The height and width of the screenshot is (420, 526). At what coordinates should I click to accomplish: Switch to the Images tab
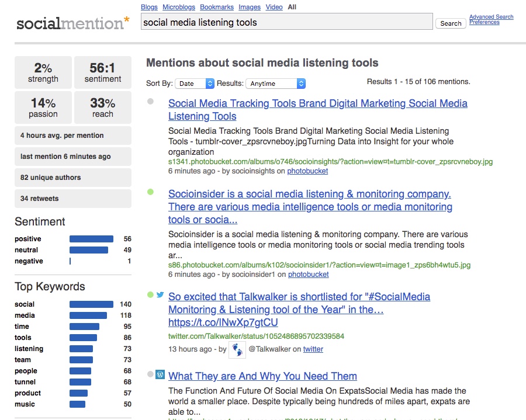click(x=250, y=7)
